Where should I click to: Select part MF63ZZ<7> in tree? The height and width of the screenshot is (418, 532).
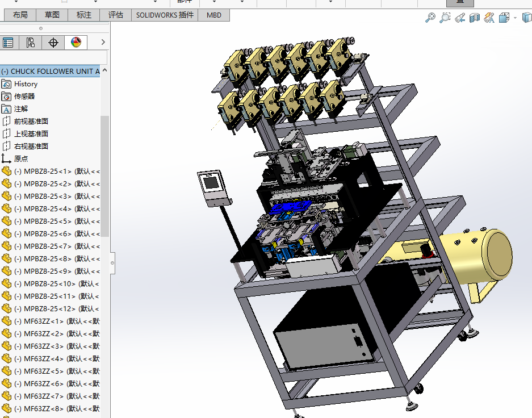50,396
